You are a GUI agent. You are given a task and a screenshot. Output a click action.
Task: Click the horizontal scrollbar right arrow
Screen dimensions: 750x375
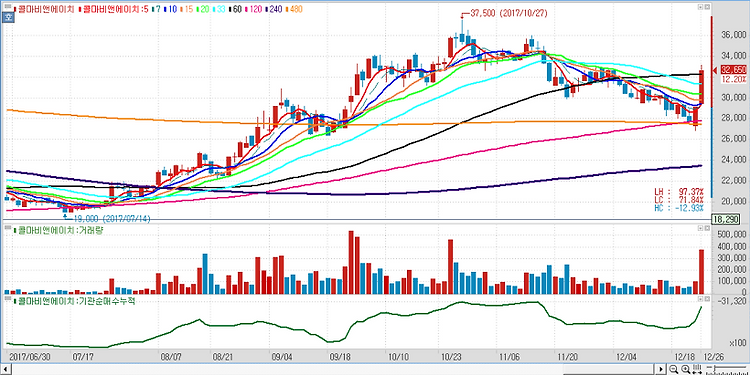pyautogui.click(x=662, y=369)
